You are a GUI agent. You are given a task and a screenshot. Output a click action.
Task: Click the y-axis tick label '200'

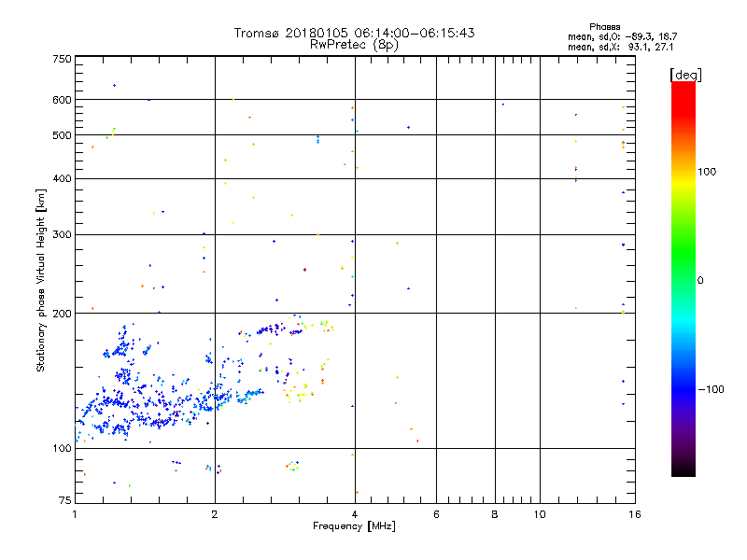click(62, 314)
